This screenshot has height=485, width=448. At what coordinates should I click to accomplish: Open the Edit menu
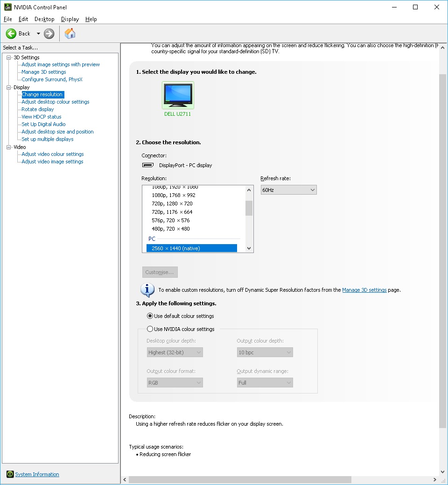23,19
